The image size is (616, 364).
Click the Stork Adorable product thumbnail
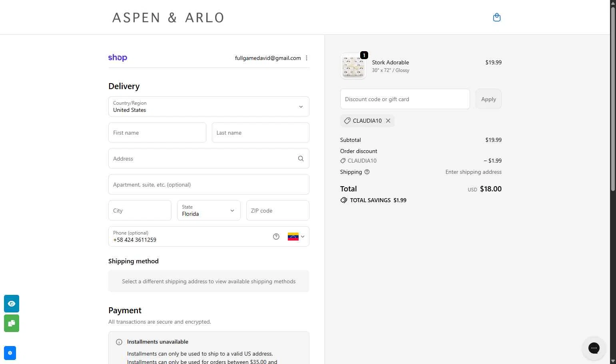[x=353, y=66]
